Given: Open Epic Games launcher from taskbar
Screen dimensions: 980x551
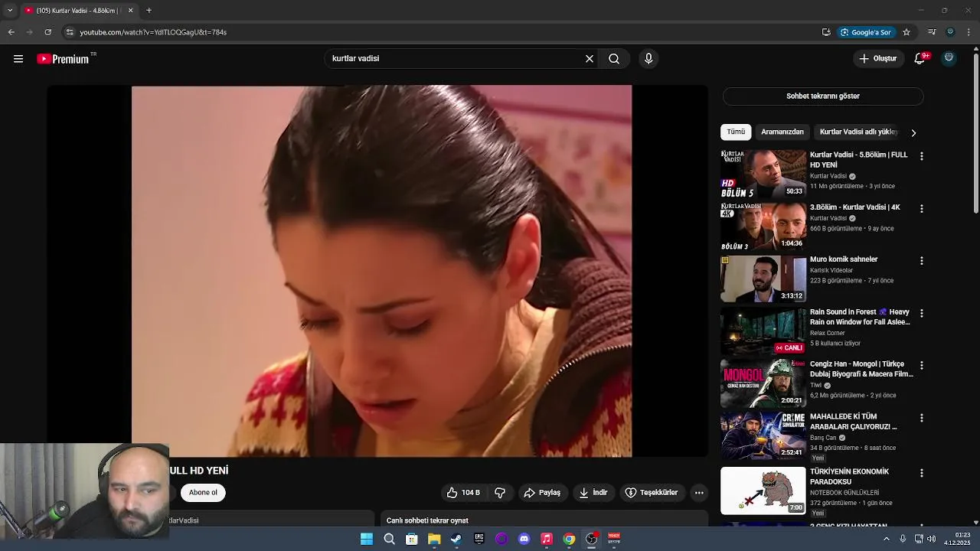Looking at the screenshot, I should 479,540.
